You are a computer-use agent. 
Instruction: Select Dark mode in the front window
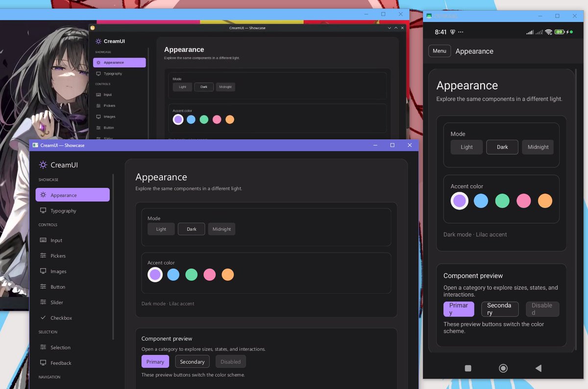[x=192, y=229]
